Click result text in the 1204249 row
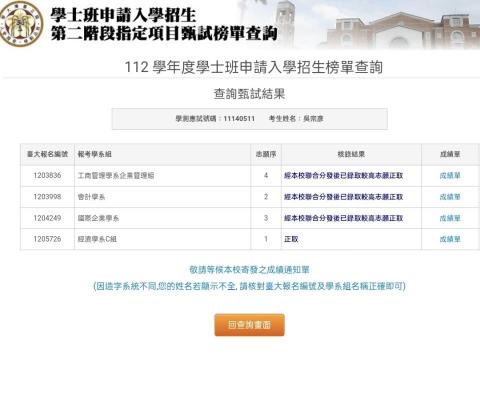 [343, 218]
